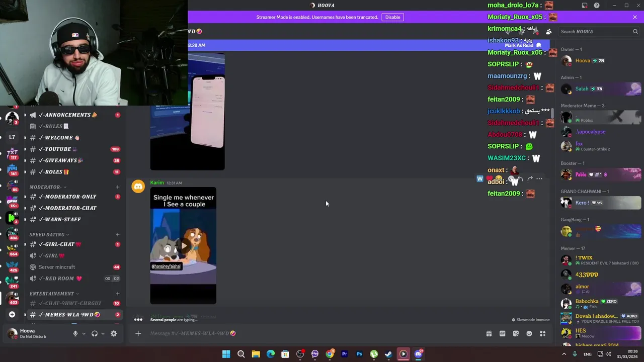React with W emoji on Karim's message
The height and width of the screenshot is (362, 644).
(x=480, y=179)
